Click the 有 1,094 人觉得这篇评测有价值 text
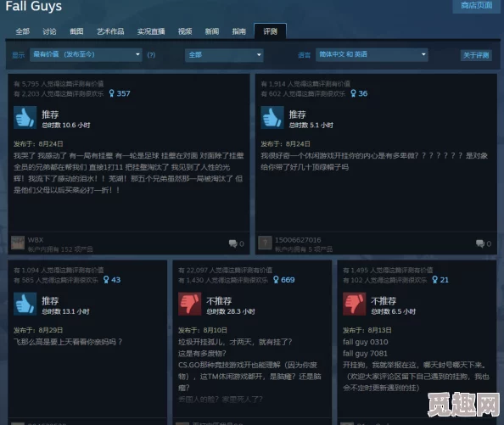Screen dimensions: 504x425 59,270
